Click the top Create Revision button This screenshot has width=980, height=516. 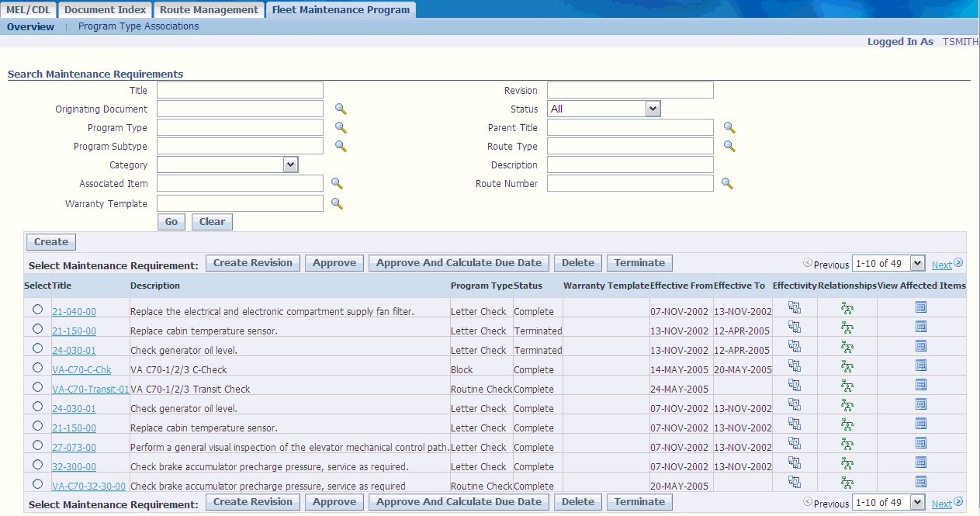(x=253, y=263)
